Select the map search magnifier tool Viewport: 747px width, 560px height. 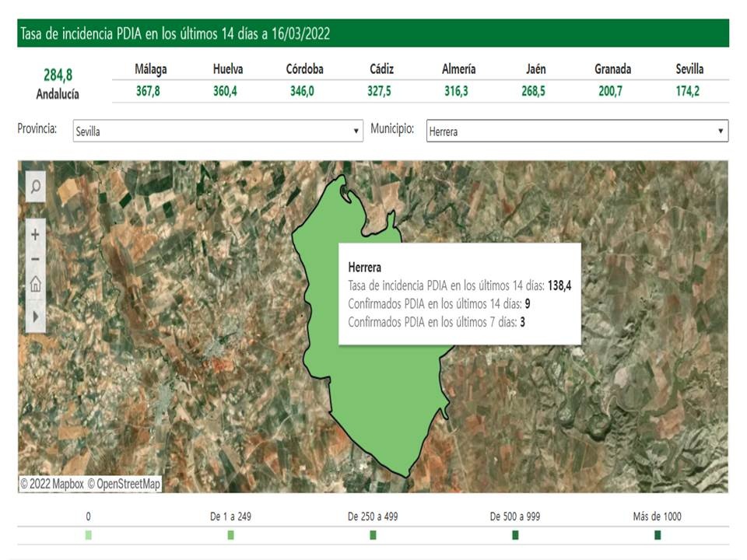34,187
